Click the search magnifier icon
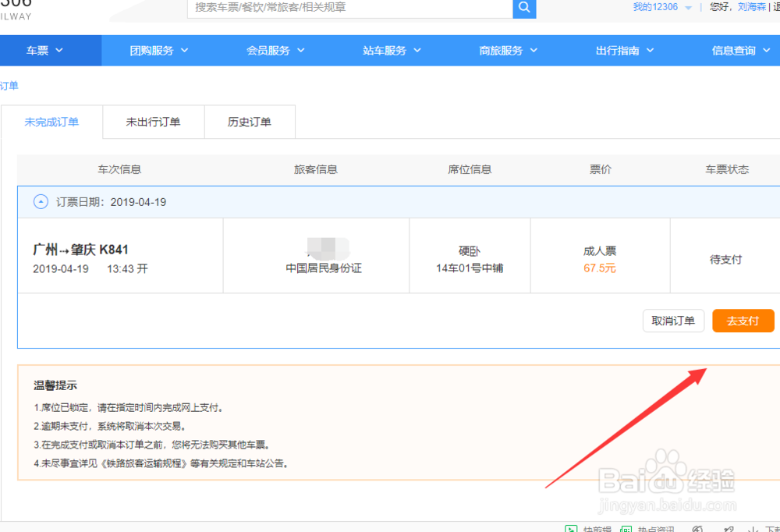 coord(523,9)
